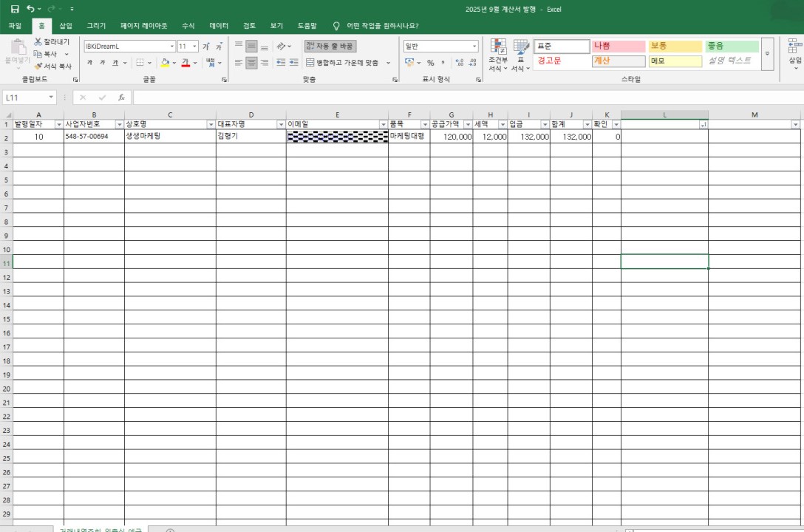Toggle Wrap Text (자동 줄 바꿈)
The image size is (804, 532).
[330, 46]
